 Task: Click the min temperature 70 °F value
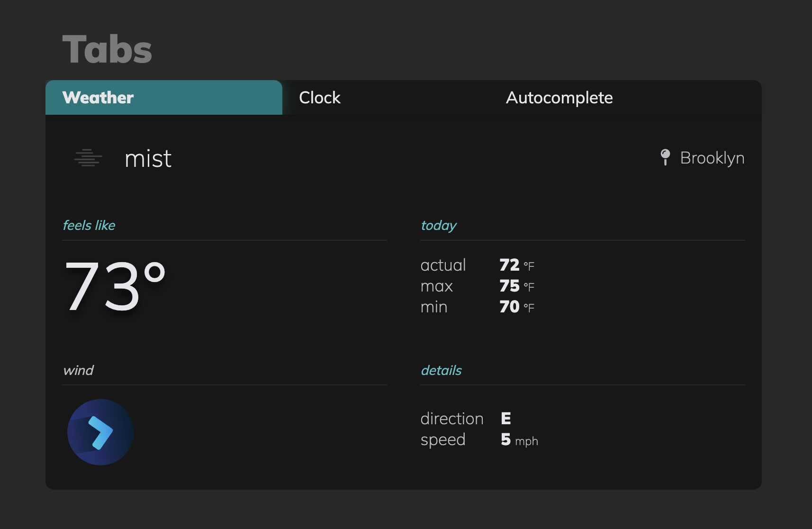point(517,307)
